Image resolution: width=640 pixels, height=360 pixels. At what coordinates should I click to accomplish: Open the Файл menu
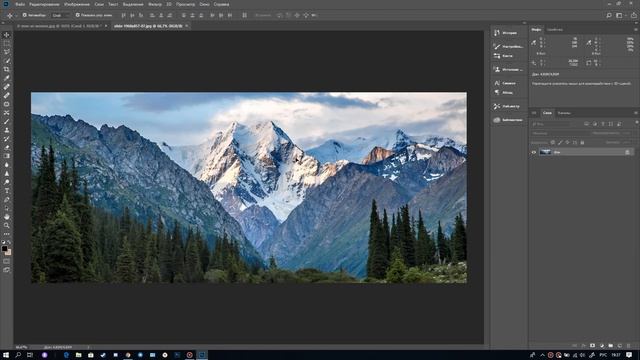pyautogui.click(x=20, y=4)
